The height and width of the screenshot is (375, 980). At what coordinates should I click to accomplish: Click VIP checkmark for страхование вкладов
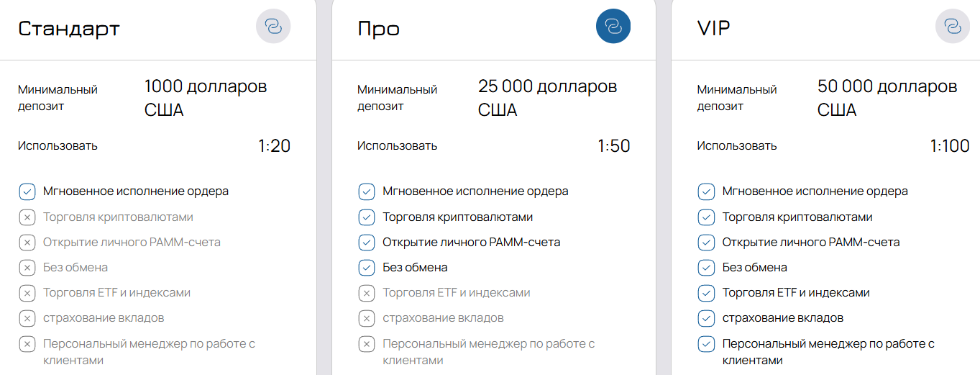pyautogui.click(x=705, y=318)
